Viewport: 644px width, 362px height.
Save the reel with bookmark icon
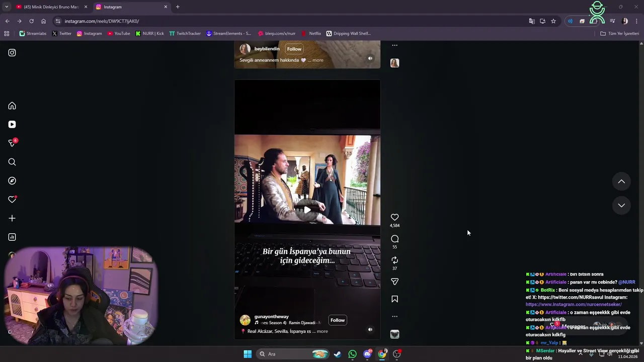pyautogui.click(x=394, y=299)
